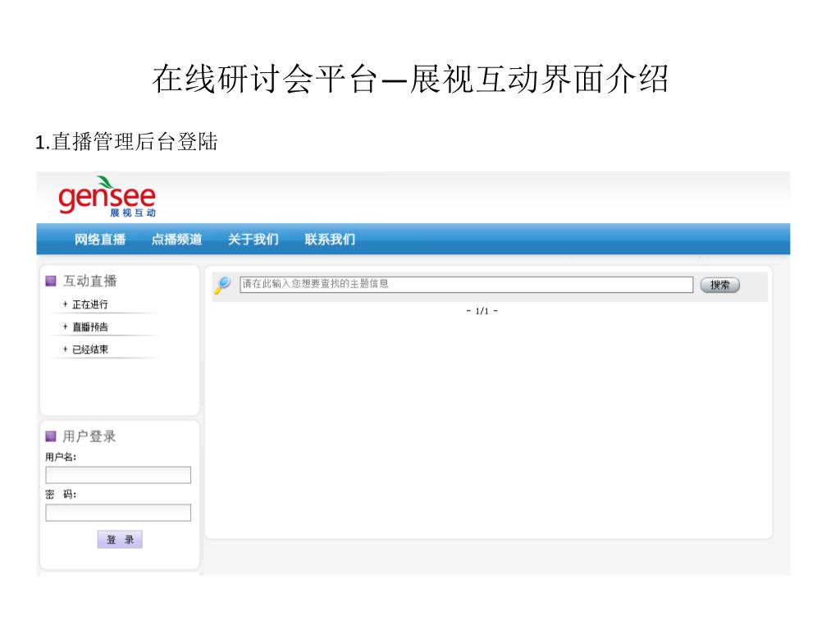Click the purple square beside 互动直播
The image size is (840, 630).
pyautogui.click(x=51, y=281)
